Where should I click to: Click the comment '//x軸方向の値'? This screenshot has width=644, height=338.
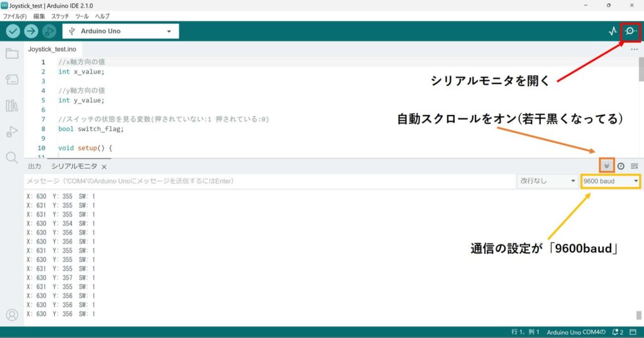[82, 62]
